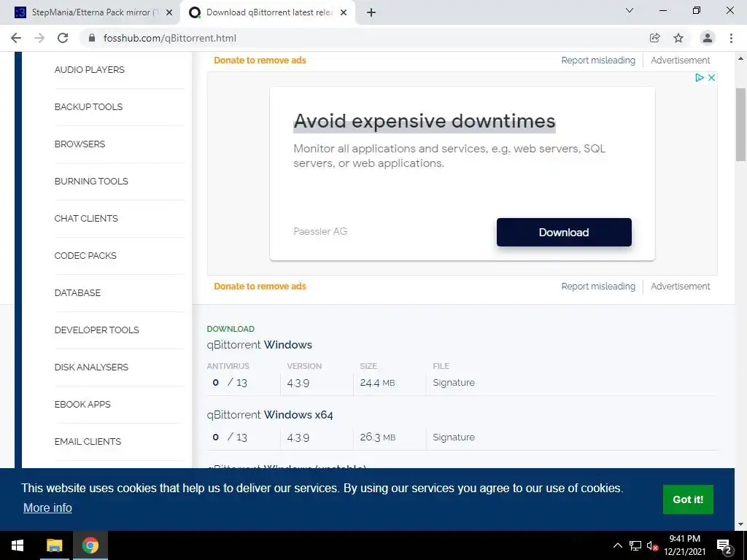Open the DEVELOPER TOOLS category
Screen dimensions: 747x560
(97, 330)
